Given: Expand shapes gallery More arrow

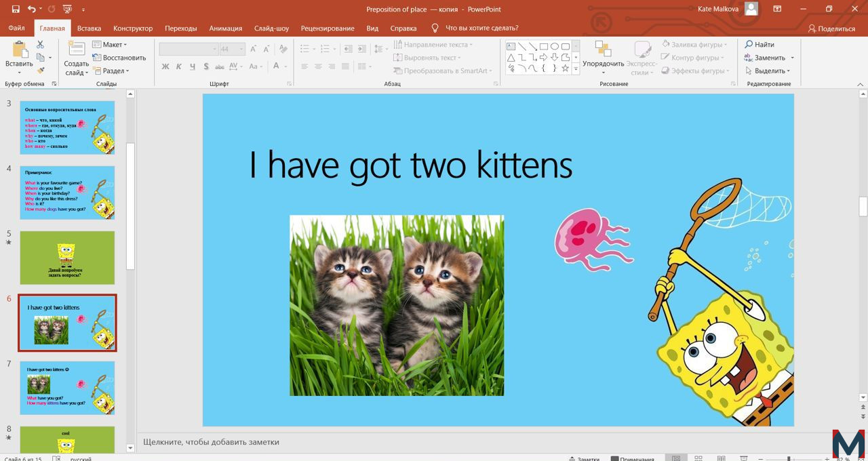Looking at the screenshot, I should pyautogui.click(x=576, y=68).
